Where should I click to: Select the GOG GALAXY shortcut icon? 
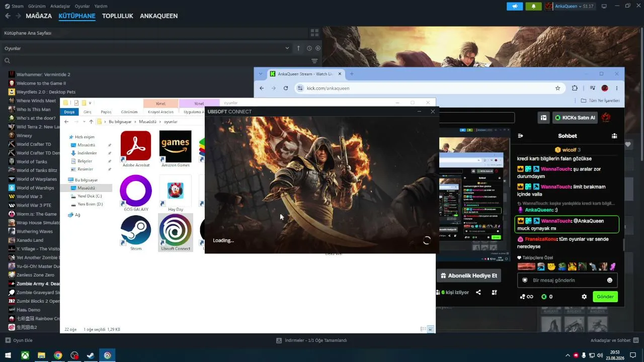[x=136, y=190]
